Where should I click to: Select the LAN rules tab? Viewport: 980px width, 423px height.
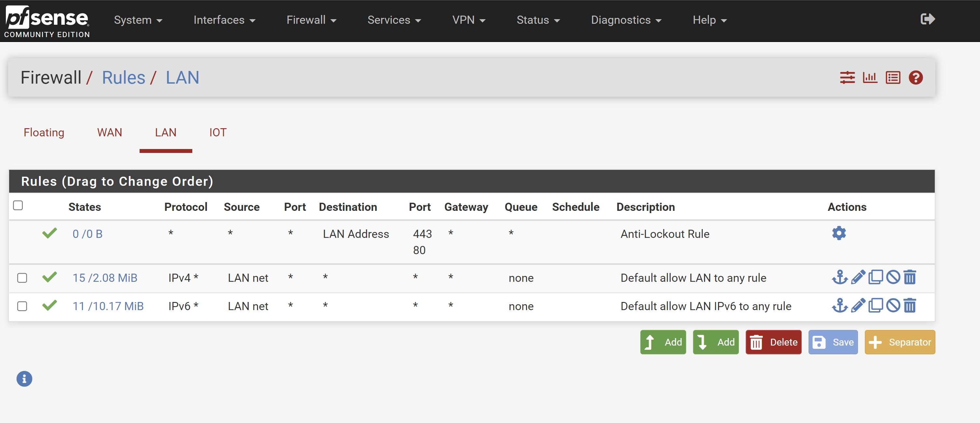pyautogui.click(x=166, y=132)
